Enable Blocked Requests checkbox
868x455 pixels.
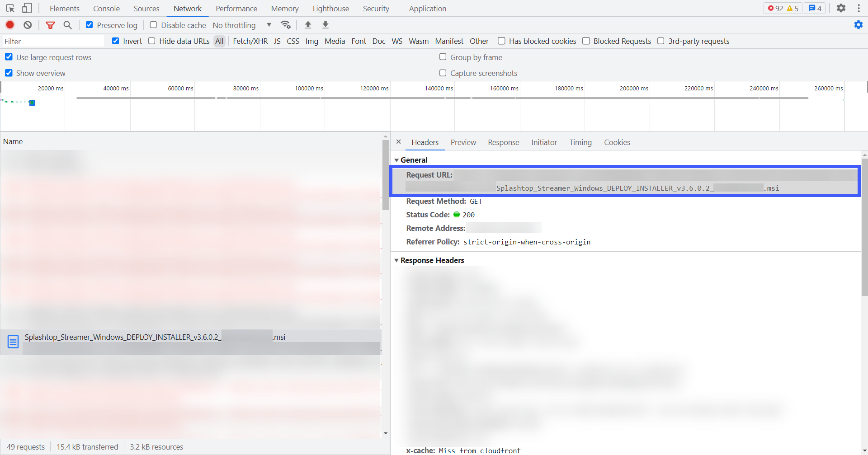586,41
